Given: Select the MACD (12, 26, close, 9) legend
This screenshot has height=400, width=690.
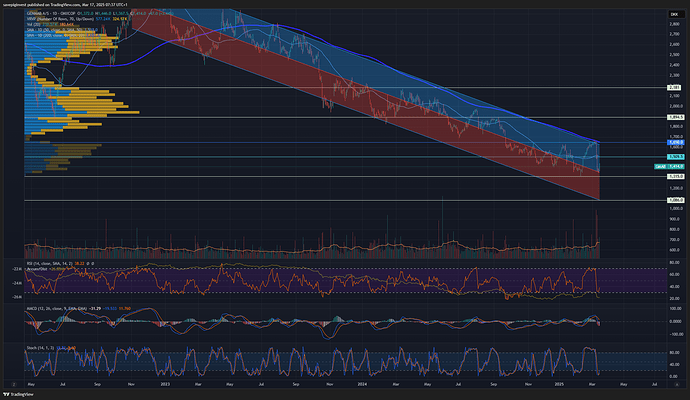Looking at the screenshot, I should (x=56, y=308).
